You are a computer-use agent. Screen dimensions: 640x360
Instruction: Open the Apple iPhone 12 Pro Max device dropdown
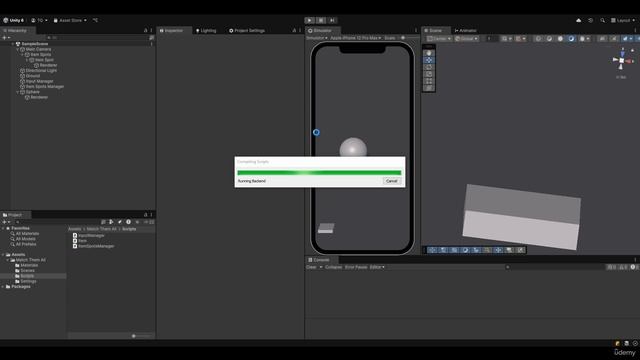[x=356, y=38]
